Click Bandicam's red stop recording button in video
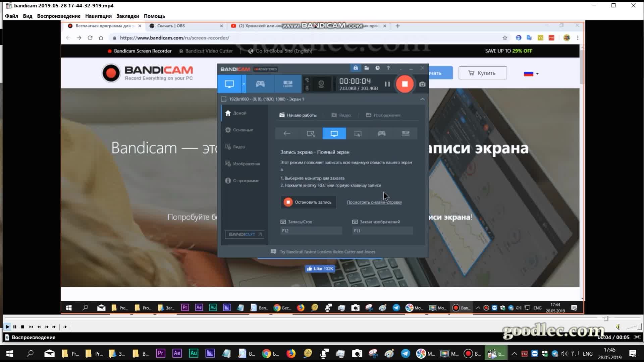 (405, 84)
